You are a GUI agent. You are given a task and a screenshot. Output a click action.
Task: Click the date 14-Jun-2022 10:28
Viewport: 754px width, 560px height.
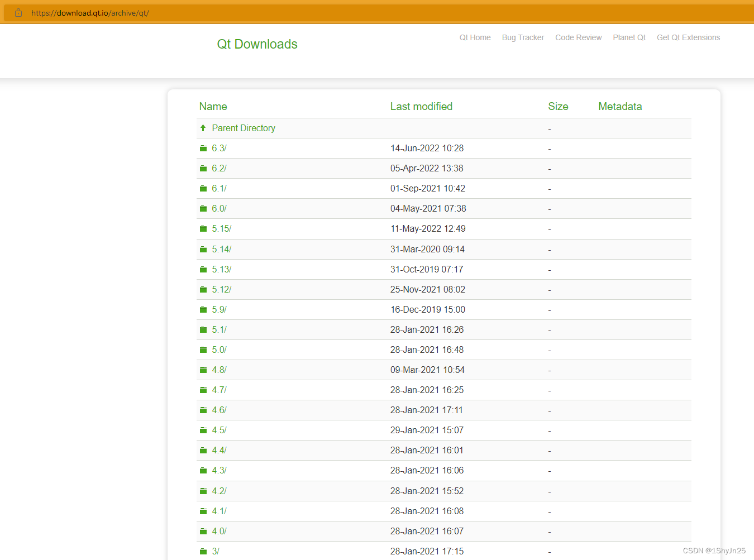click(x=427, y=148)
